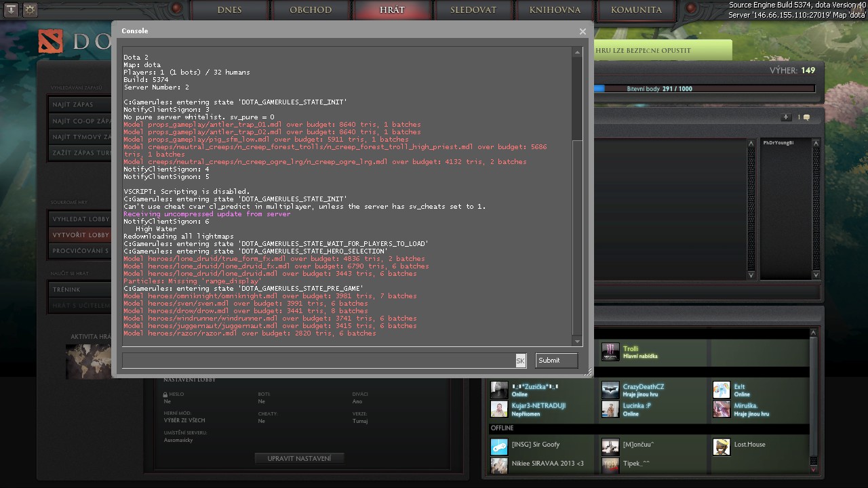
Task: Click the console command input field
Action: coord(317,361)
